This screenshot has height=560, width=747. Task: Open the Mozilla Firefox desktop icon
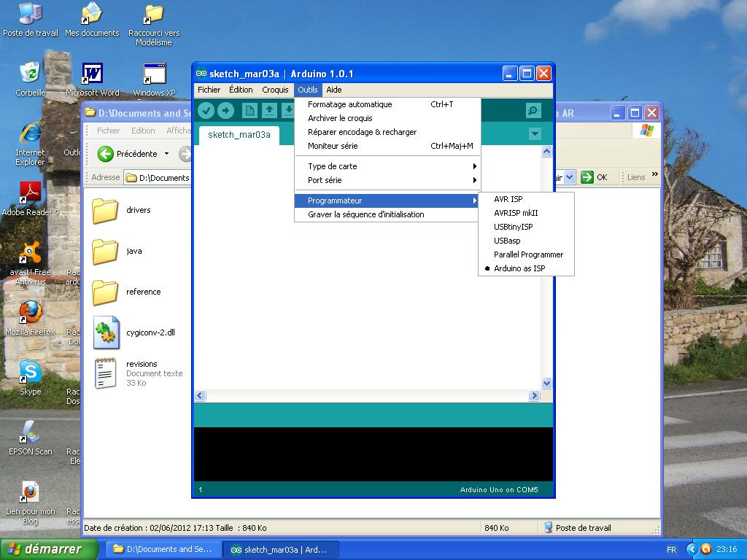pyautogui.click(x=30, y=312)
